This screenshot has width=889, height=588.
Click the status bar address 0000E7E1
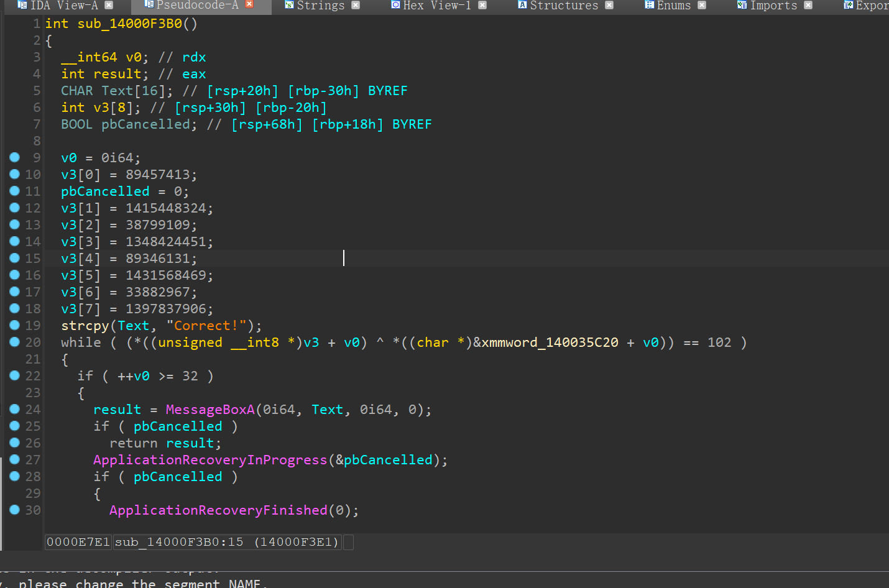[78, 542]
